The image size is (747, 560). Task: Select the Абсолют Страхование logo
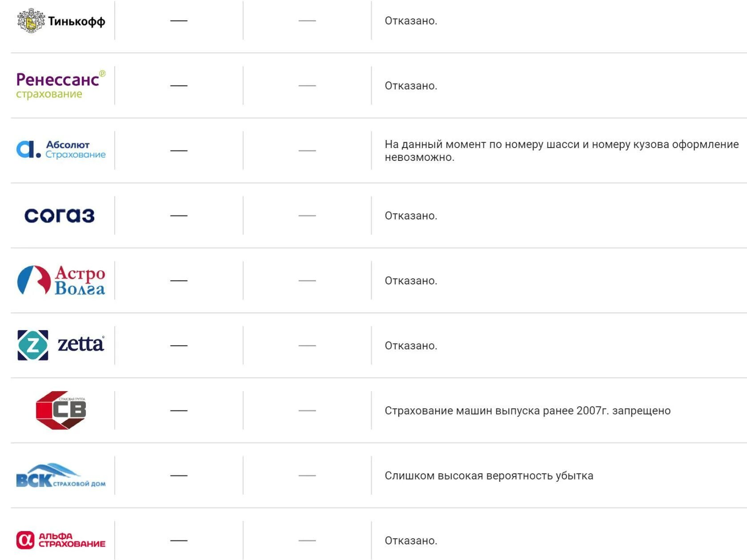(61, 150)
